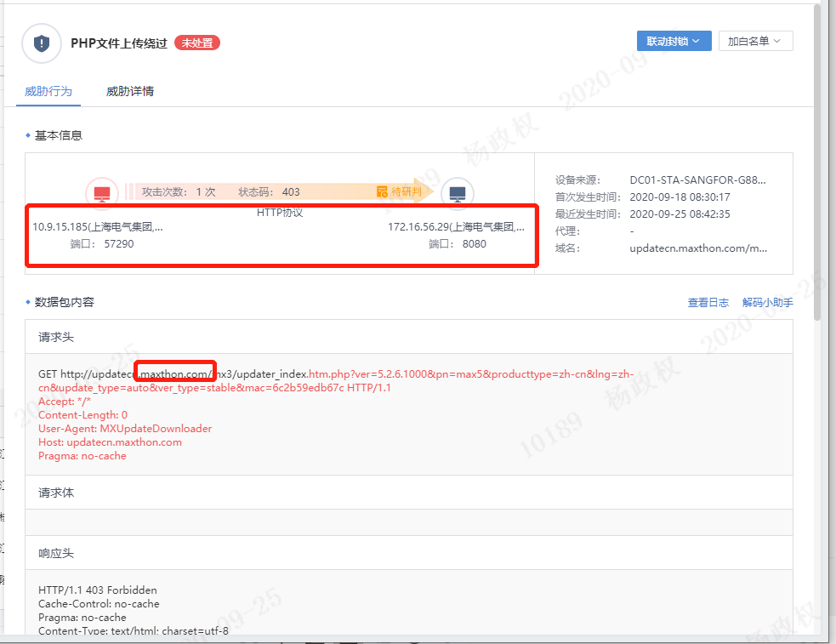The image size is (836, 644).
Task: Click the red source host monitor icon
Action: coord(102,193)
